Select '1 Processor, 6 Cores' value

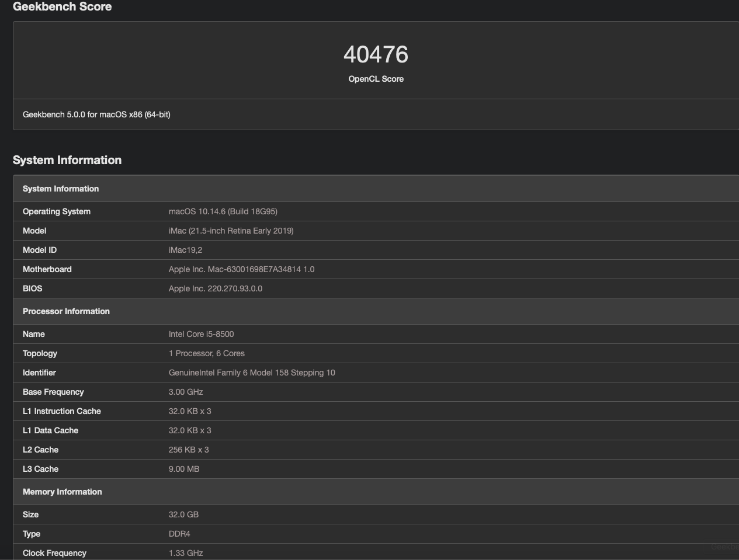207,353
